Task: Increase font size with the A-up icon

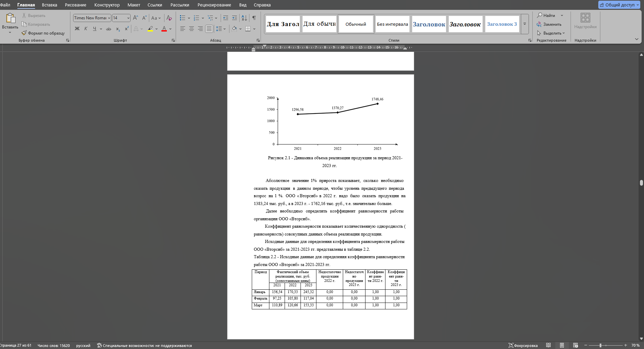Action: [135, 18]
